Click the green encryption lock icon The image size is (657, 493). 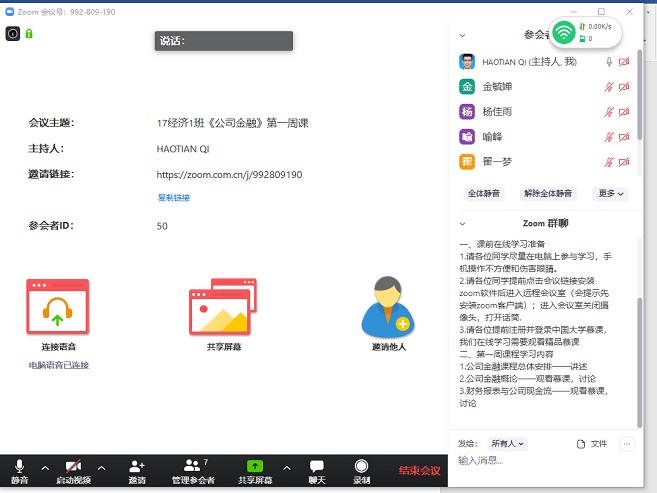[x=29, y=33]
